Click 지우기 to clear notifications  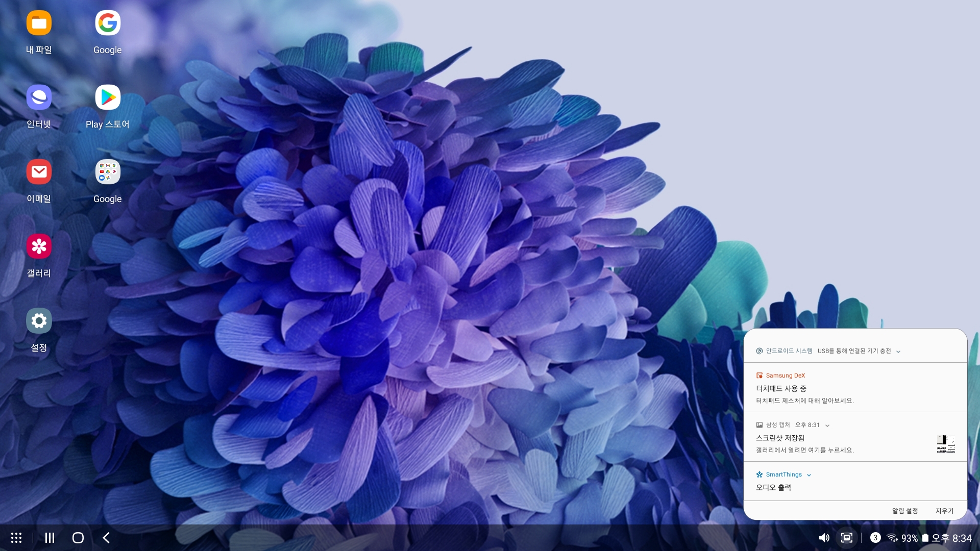coord(944,511)
